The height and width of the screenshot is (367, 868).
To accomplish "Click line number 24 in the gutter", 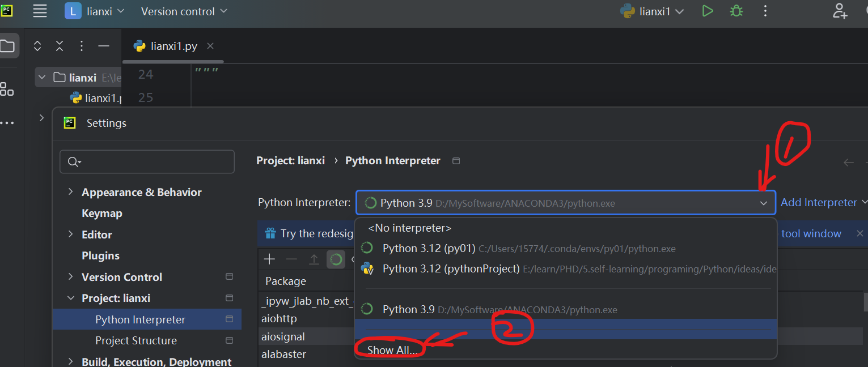I will 146,74.
